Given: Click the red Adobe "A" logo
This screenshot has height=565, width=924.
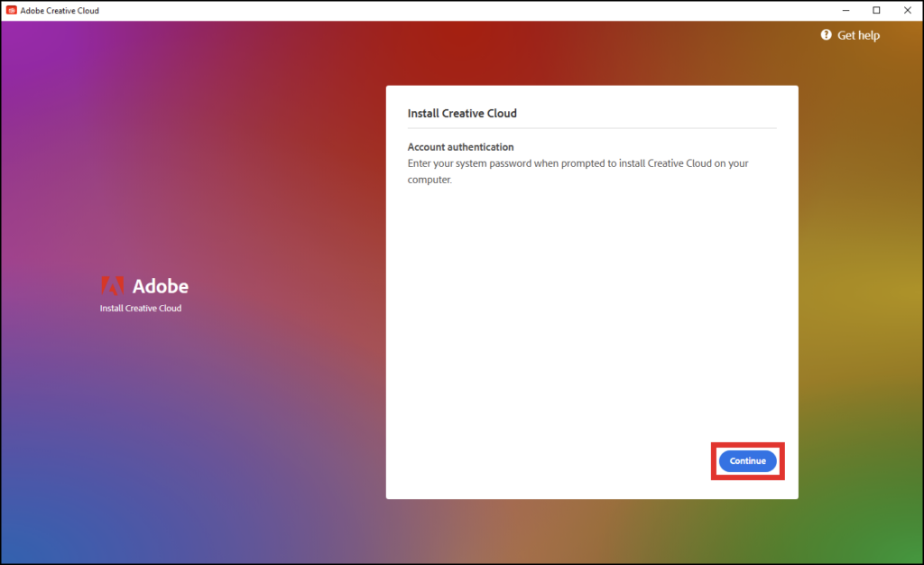Looking at the screenshot, I should click(x=112, y=286).
